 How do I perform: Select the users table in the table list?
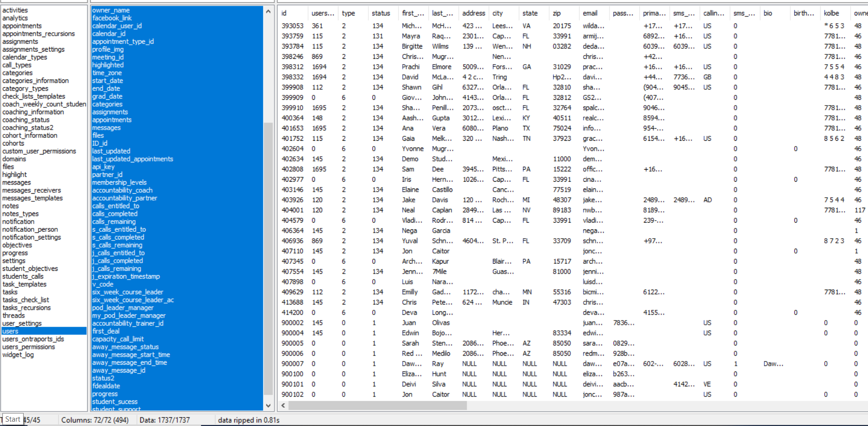[x=44, y=331]
